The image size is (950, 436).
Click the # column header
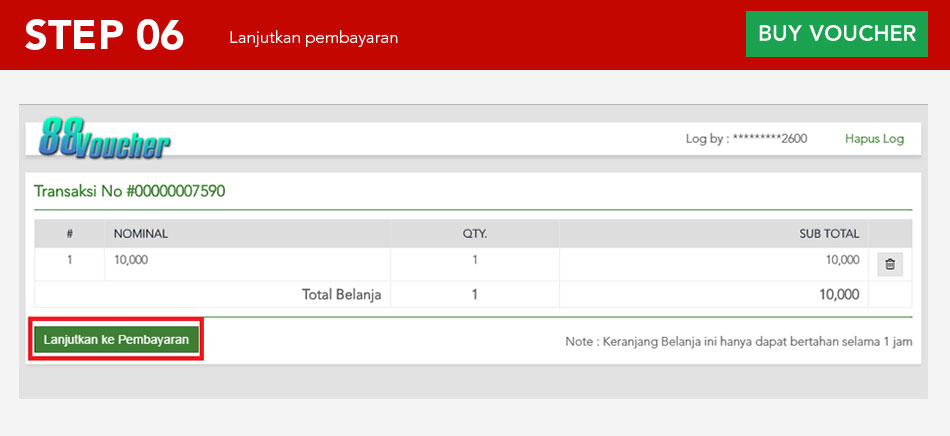70,234
